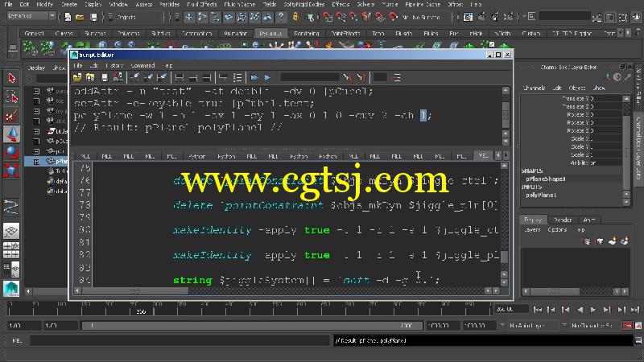Click polyPlane1 under INPUTS
Viewport: 644px width, 362px height.
click(541, 195)
